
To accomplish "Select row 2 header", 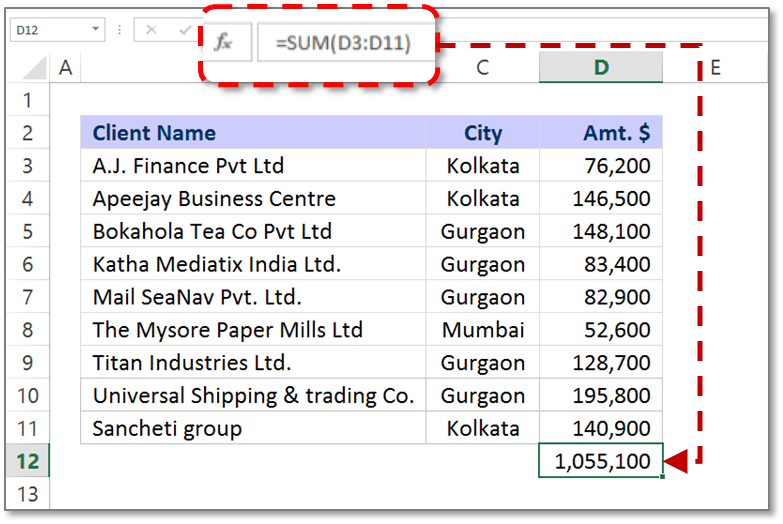I will click(x=27, y=133).
